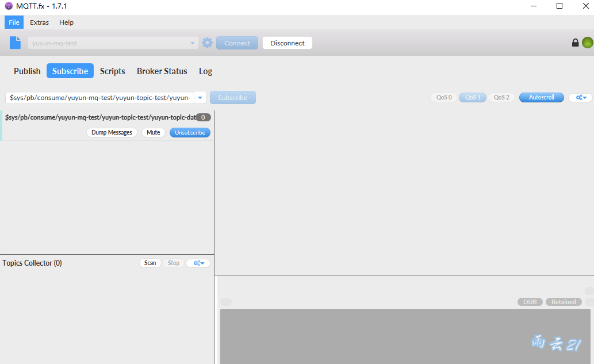Image resolution: width=594 pixels, height=364 pixels.
Task: Toggle the Autoscroll button
Action: click(x=541, y=97)
